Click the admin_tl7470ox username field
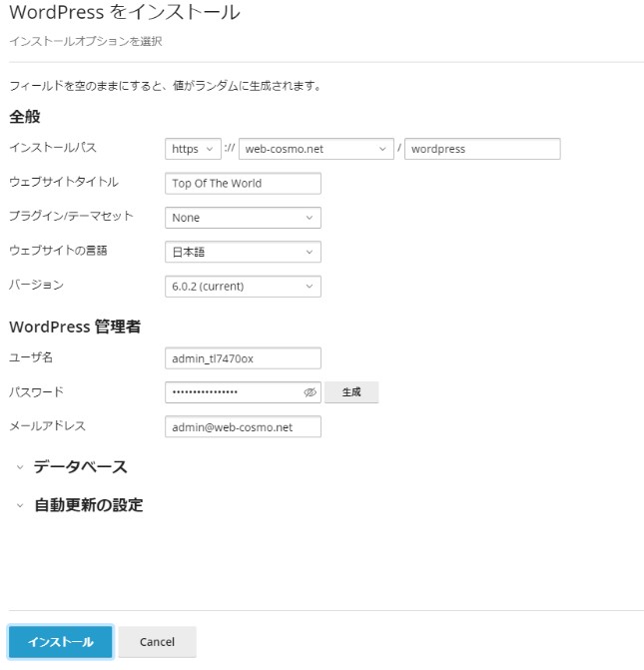The width and height of the screenshot is (644, 670). 242,358
